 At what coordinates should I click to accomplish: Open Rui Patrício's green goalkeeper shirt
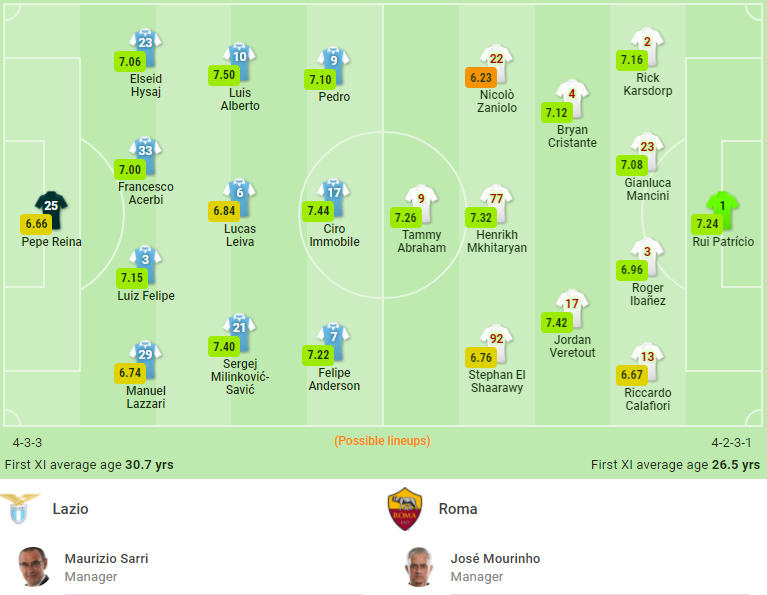pos(722,210)
